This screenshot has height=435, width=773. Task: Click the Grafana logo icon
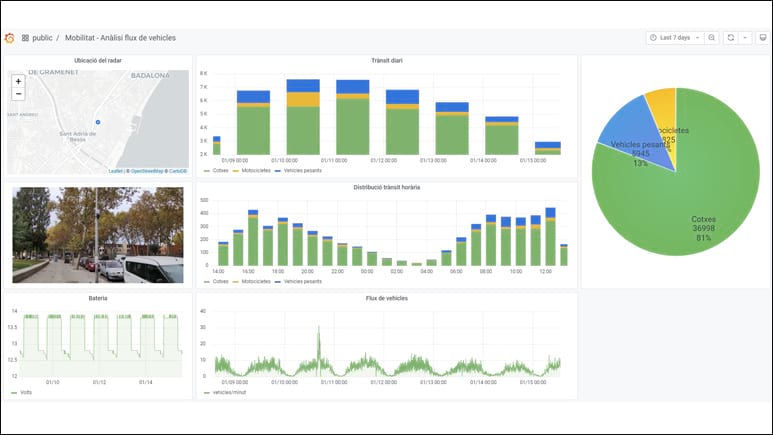(x=10, y=38)
